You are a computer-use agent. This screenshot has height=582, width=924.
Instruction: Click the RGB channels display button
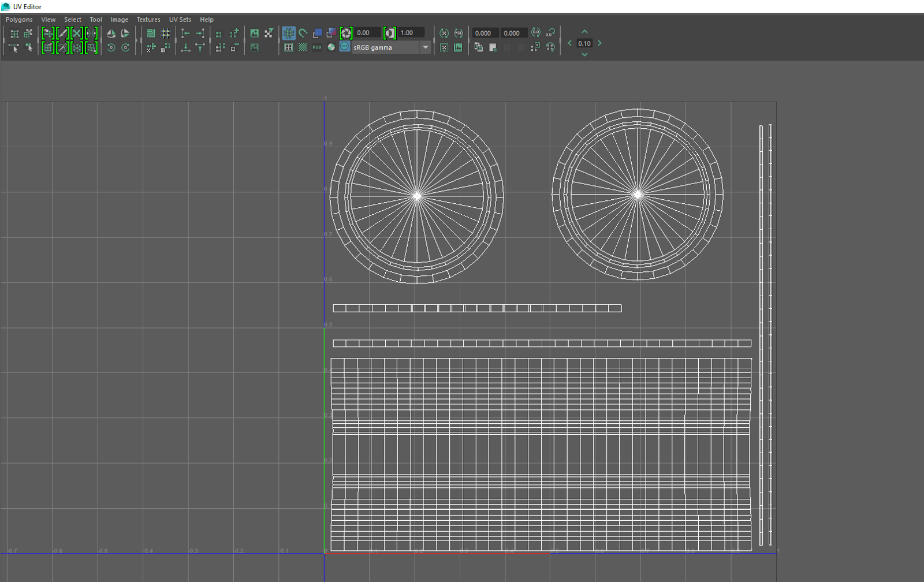coord(316,47)
